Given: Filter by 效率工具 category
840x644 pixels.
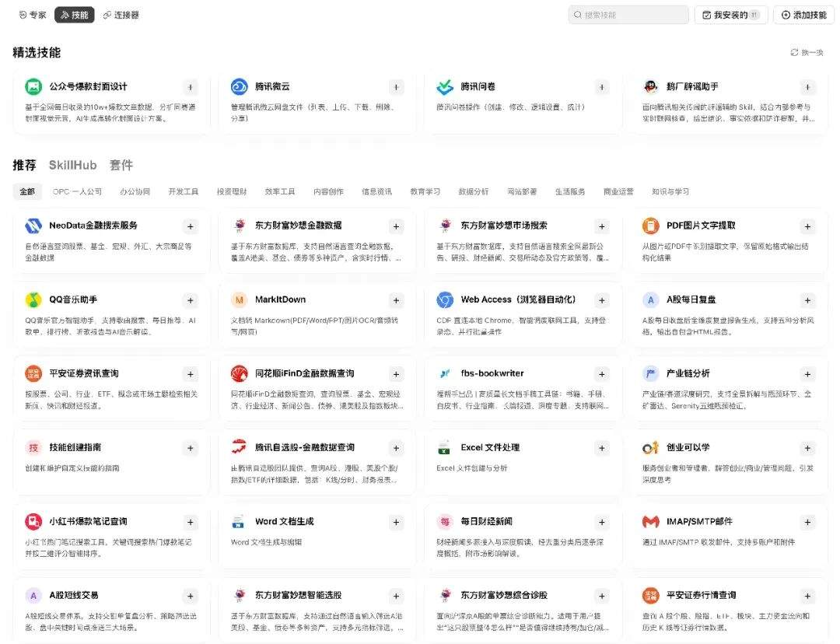Looking at the screenshot, I should (280, 191).
